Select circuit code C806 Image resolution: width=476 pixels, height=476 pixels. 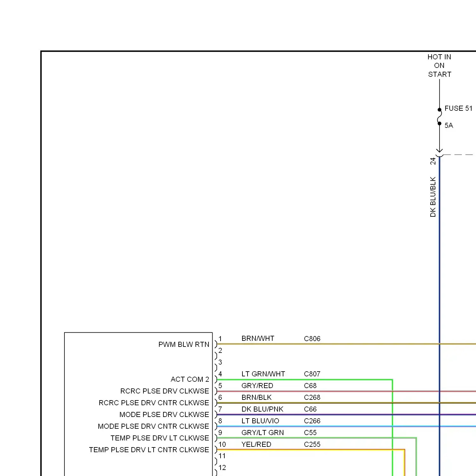point(312,339)
